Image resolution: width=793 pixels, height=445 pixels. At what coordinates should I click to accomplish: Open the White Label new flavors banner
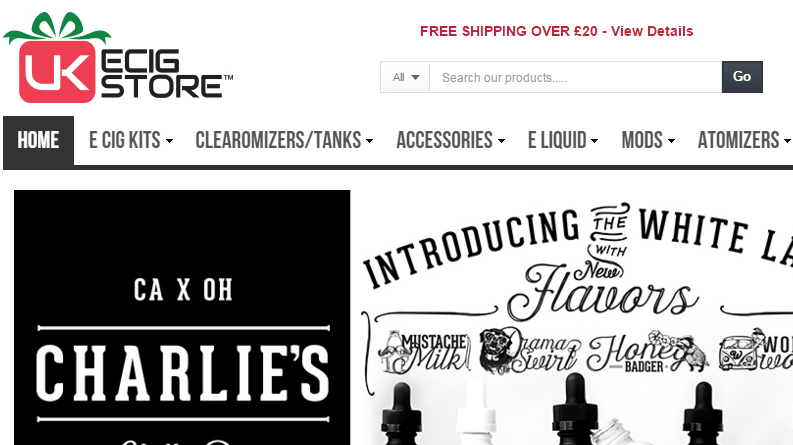(575, 318)
